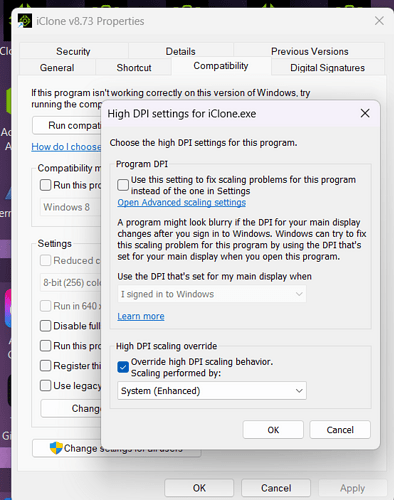Image resolution: width=394 pixels, height=500 pixels.
Task: Toggle the Run in 640 resolution checkbox
Action: point(45,306)
